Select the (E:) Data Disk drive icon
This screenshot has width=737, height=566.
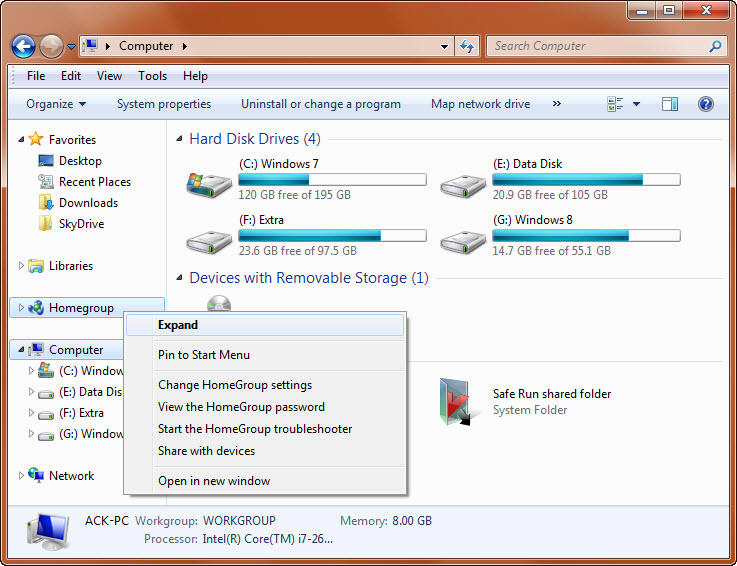click(x=463, y=186)
